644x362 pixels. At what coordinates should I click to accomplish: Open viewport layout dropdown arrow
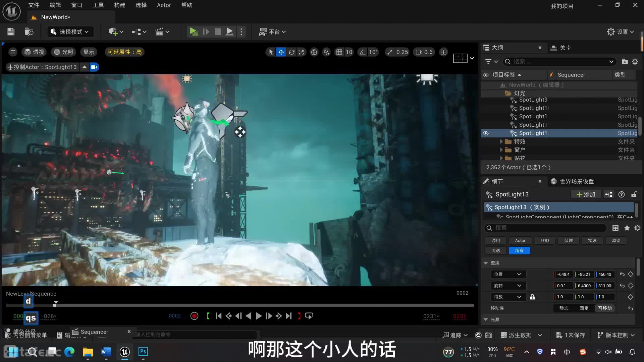472,58
